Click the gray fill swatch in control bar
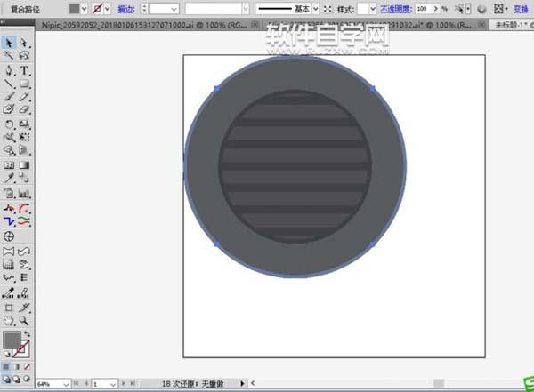Image resolution: width=534 pixels, height=392 pixels. click(74, 9)
